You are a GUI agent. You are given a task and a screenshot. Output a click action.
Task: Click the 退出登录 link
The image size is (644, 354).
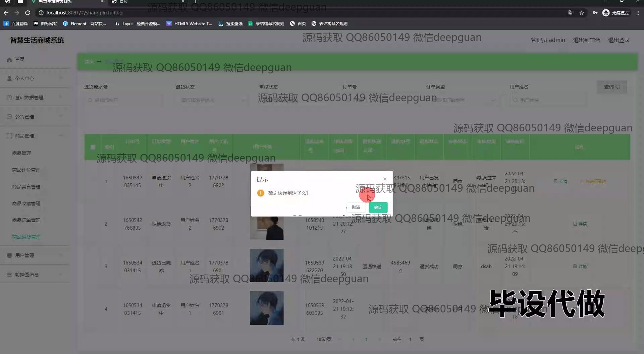(x=619, y=40)
